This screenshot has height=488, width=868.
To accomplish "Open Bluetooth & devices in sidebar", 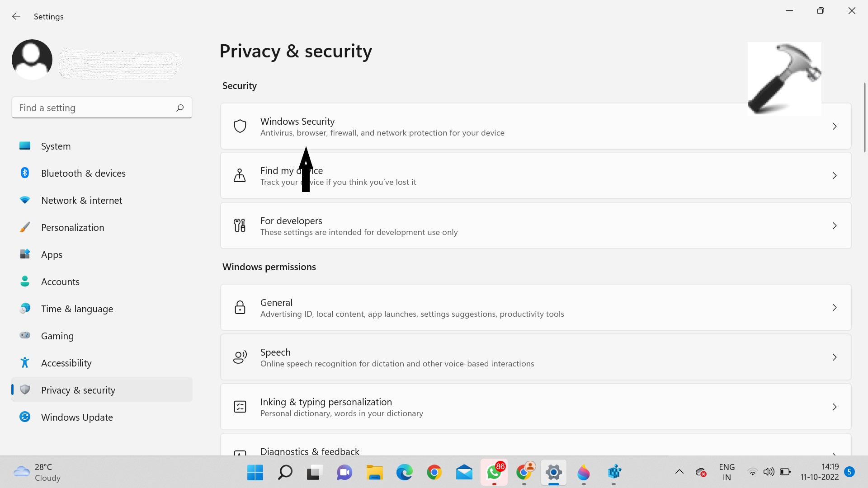I will pos(83,174).
